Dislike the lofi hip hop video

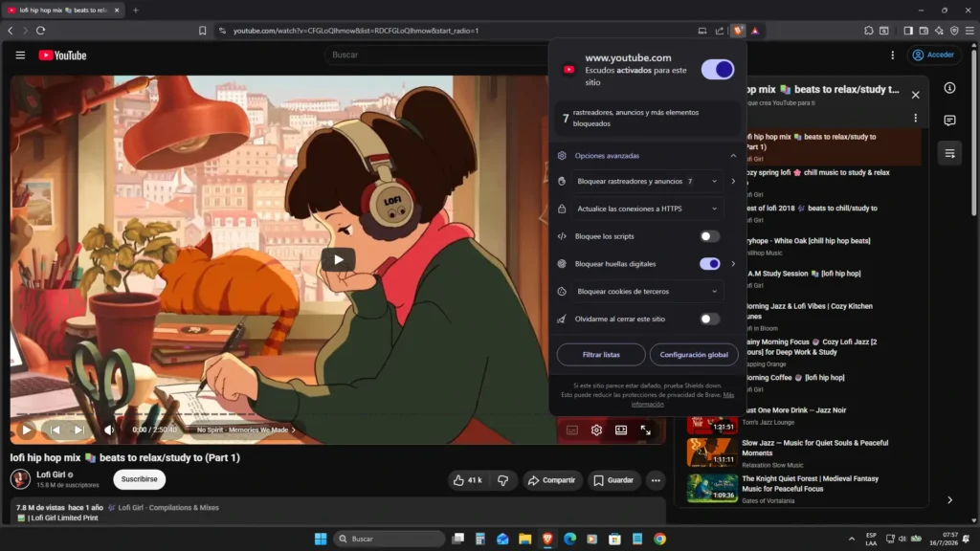pos(502,480)
